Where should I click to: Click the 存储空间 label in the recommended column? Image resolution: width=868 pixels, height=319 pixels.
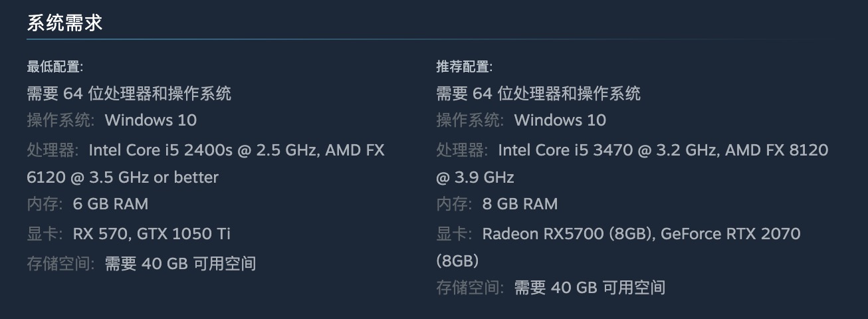pyautogui.click(x=469, y=288)
